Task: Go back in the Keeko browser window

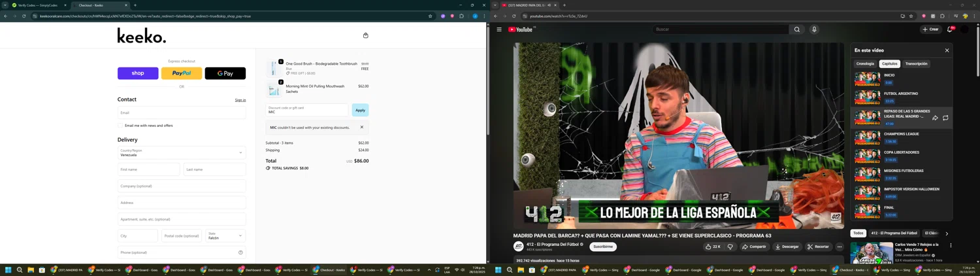Action: tap(5, 16)
